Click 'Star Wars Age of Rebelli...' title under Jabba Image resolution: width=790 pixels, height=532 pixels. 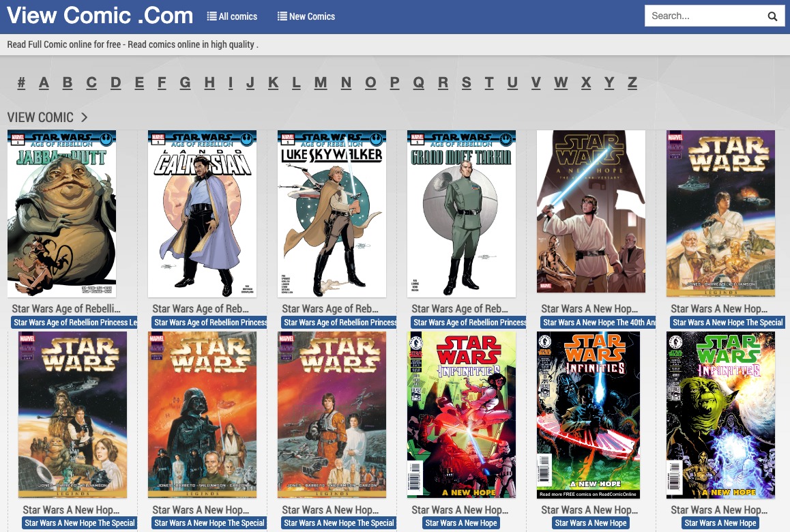[66, 309]
